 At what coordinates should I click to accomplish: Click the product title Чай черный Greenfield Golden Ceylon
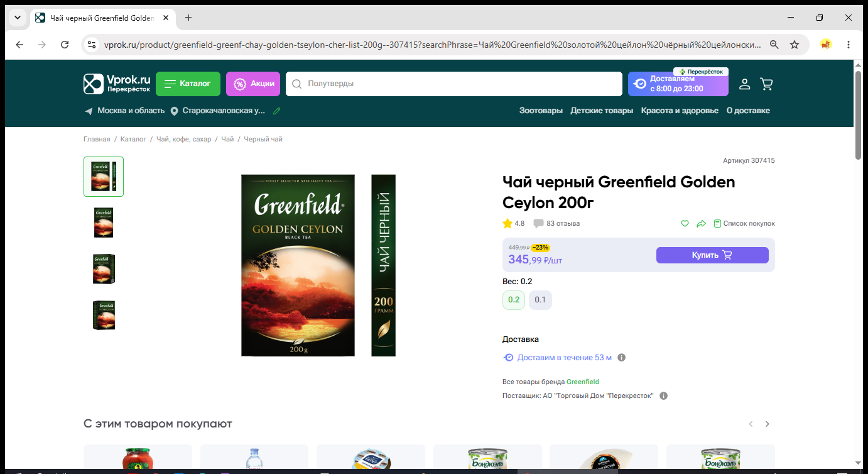(619, 192)
